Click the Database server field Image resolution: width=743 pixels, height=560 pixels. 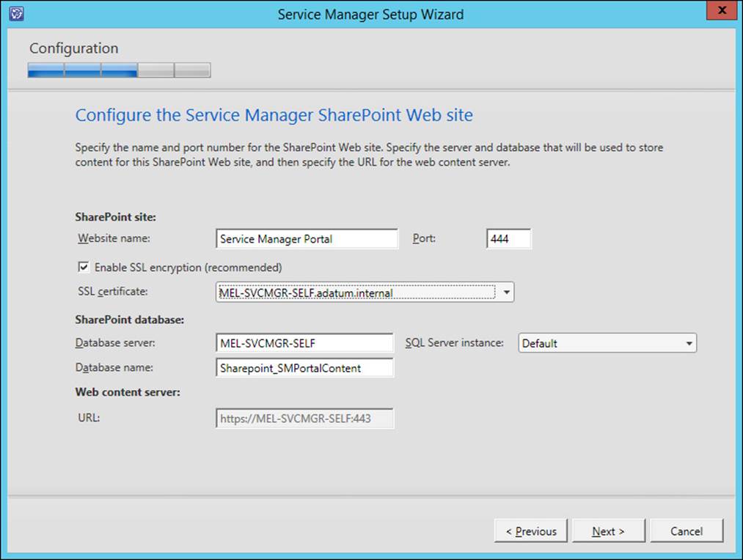[x=304, y=343]
